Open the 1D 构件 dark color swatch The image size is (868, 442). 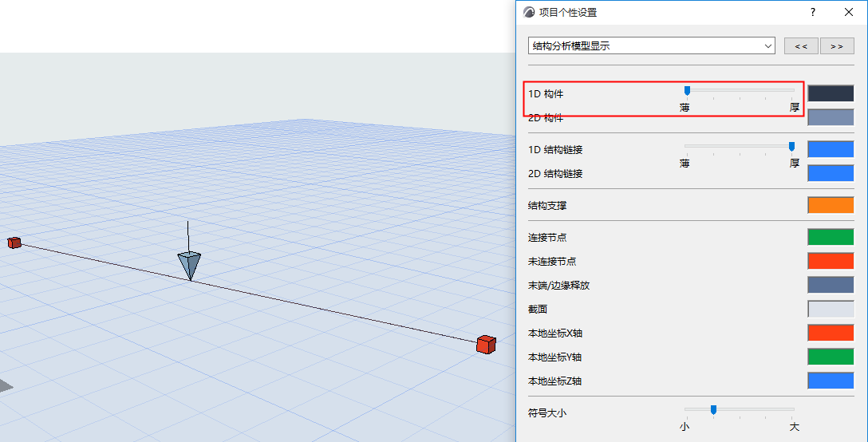pos(831,93)
